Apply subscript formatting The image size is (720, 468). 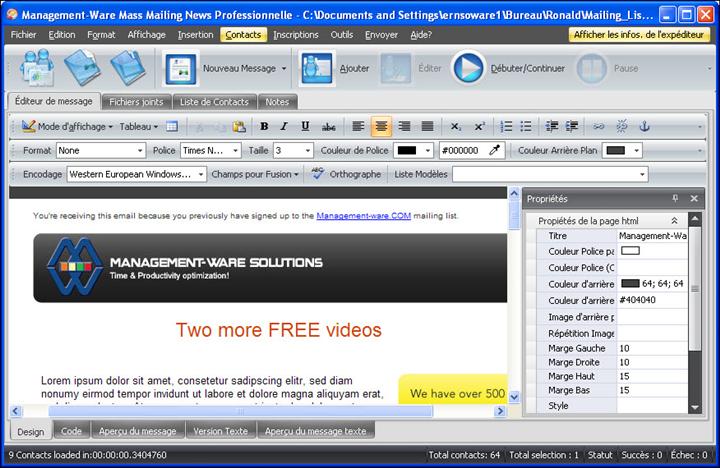(x=456, y=126)
